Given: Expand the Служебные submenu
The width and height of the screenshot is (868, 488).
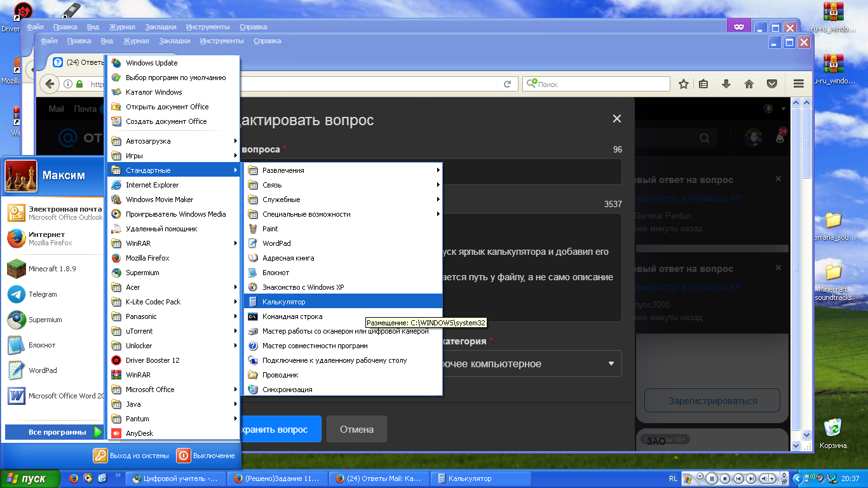Looking at the screenshot, I should click(343, 200).
